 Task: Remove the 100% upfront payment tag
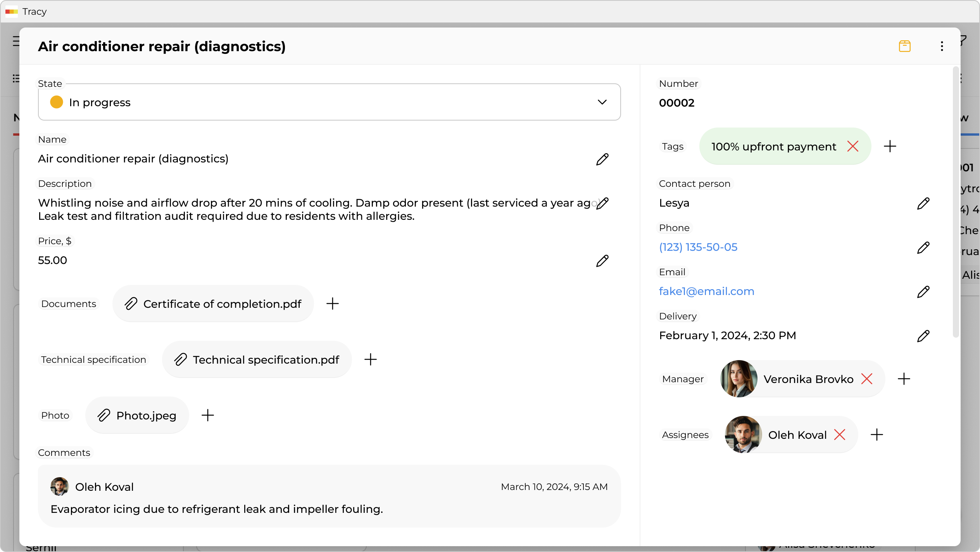[x=852, y=146]
